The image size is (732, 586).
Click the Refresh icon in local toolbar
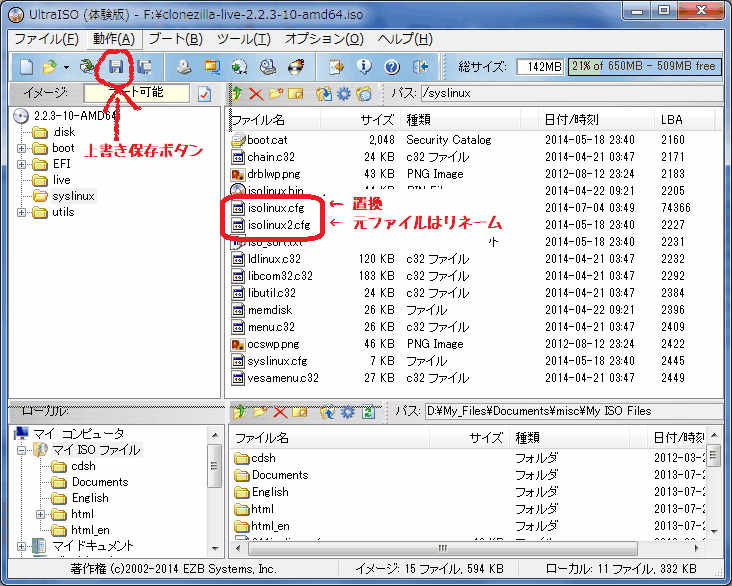(368, 412)
